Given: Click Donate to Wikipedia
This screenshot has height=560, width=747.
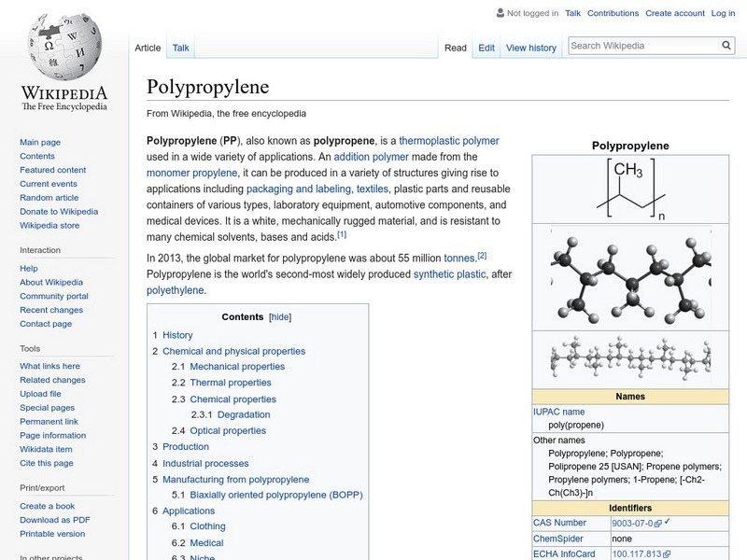Looking at the screenshot, I should click(x=59, y=212).
